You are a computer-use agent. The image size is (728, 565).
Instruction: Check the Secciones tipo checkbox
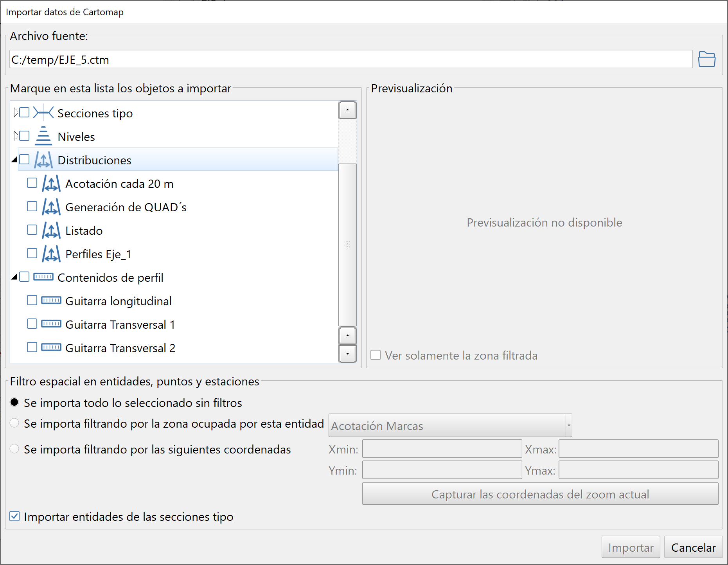click(24, 113)
